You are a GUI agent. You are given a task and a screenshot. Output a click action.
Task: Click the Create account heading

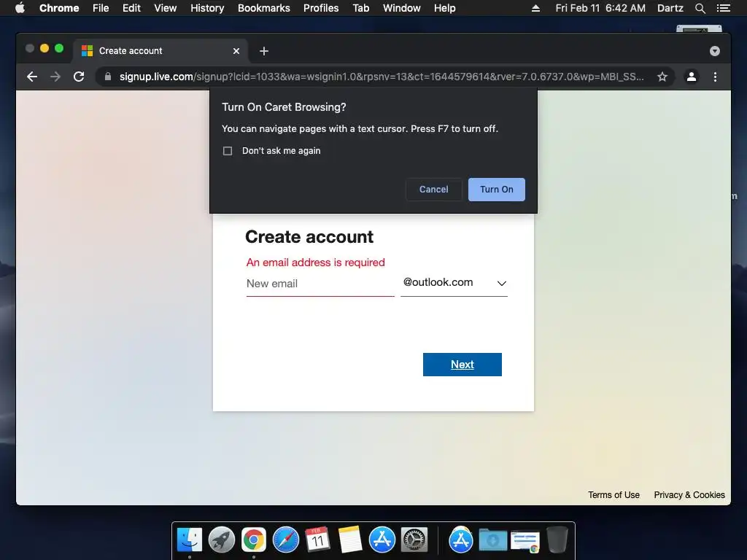pos(309,237)
